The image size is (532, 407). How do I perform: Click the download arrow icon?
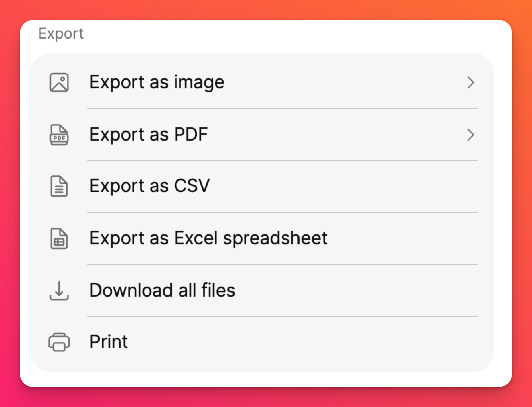coord(59,290)
